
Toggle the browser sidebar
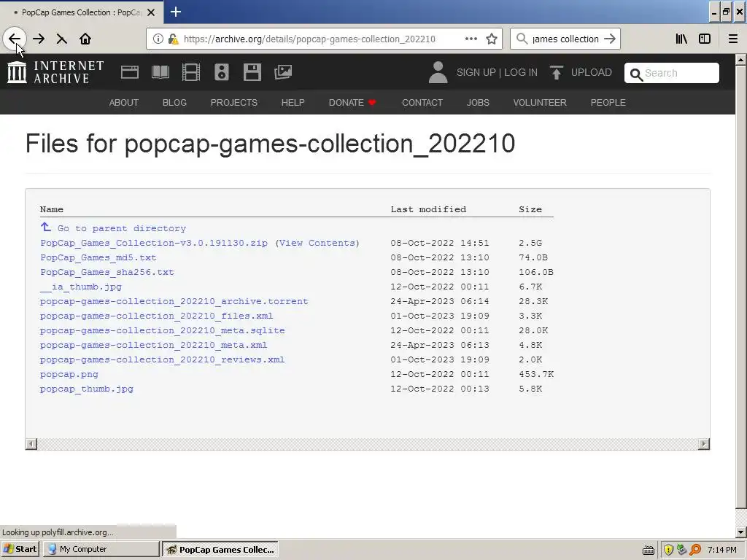pyautogui.click(x=705, y=39)
